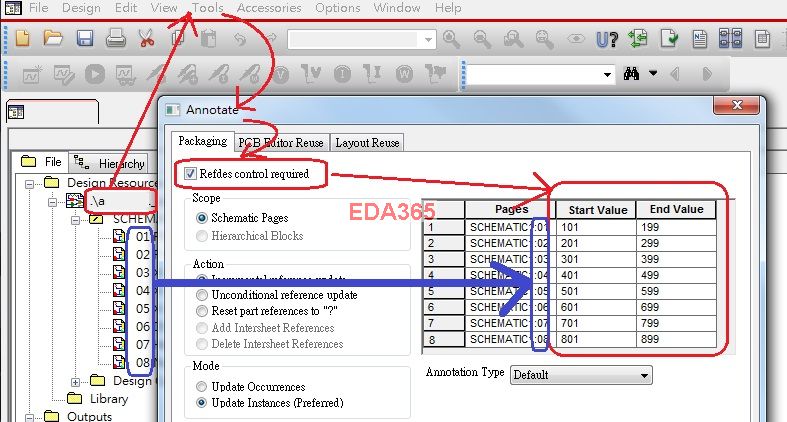Click the Paste clipboard icon

click(208, 38)
